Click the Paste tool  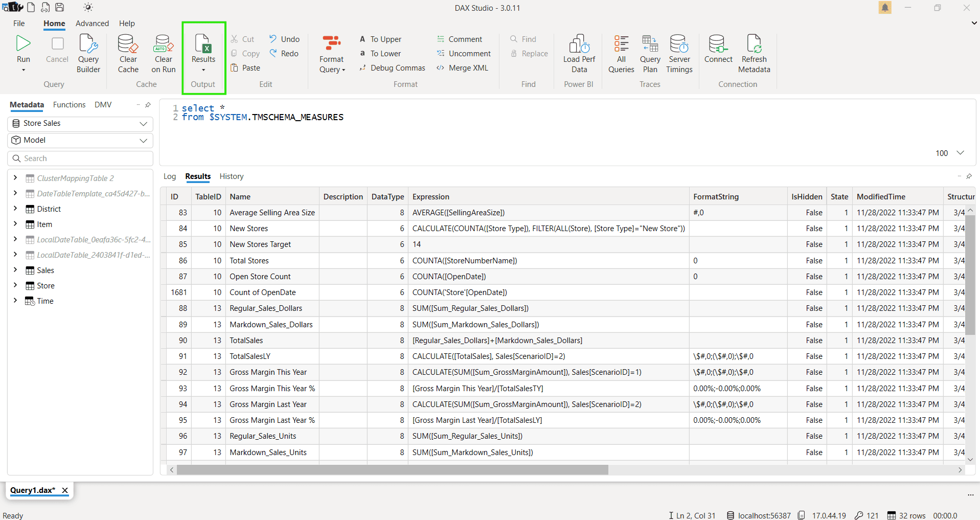[245, 67]
